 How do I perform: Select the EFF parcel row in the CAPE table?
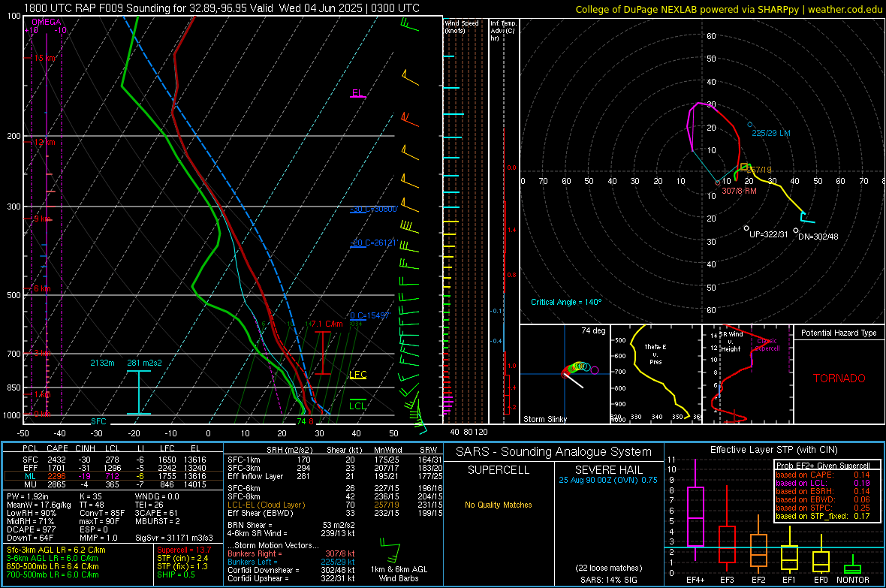(x=113, y=468)
